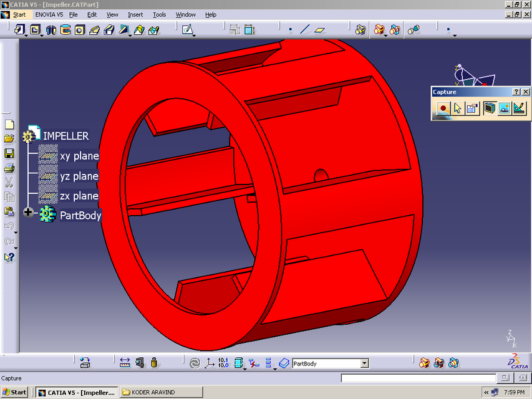Start capture with red record icon in Capture window
This screenshot has width=532, height=399.
[442, 107]
